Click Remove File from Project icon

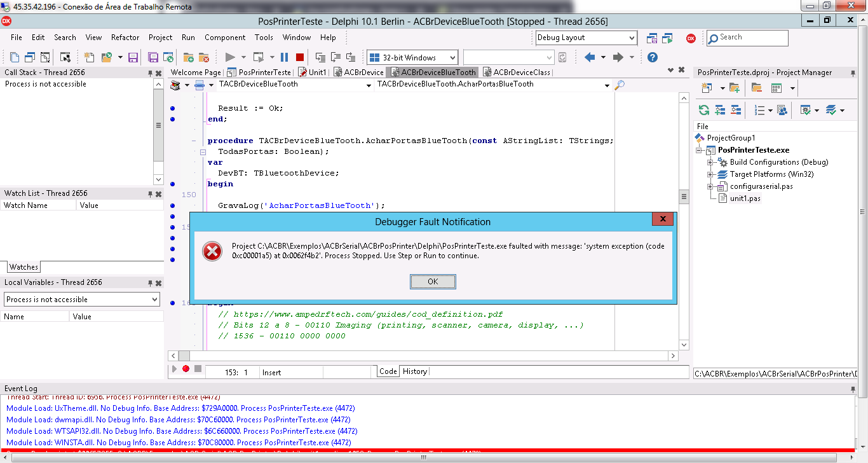pos(204,57)
